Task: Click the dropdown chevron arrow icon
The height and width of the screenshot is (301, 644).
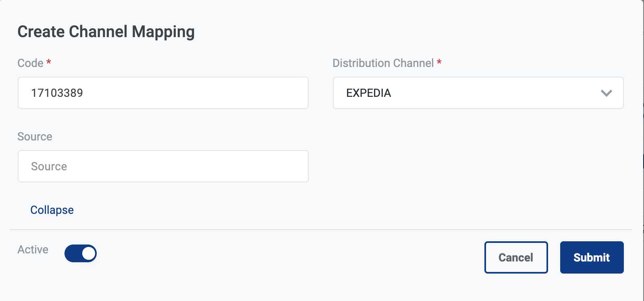Action: click(x=606, y=93)
